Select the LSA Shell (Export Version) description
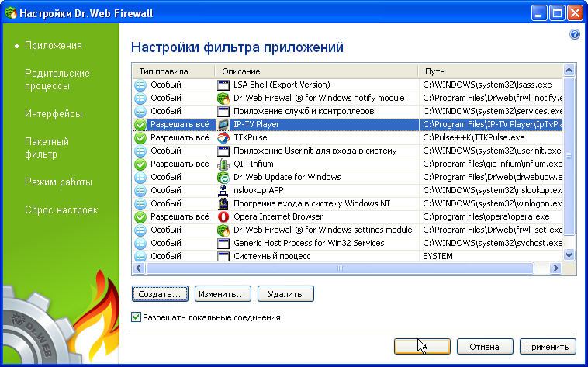Viewport: 588px width, 367px height. [x=282, y=85]
